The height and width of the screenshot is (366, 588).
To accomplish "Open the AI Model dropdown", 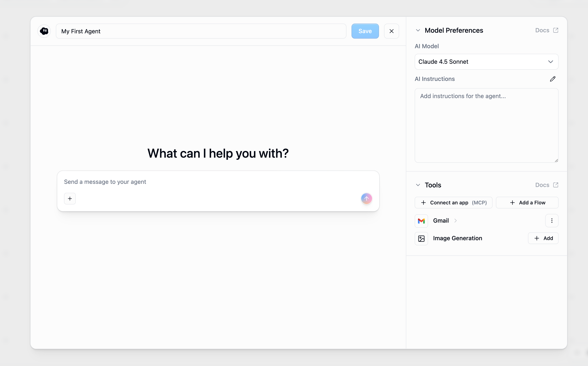I will click(486, 62).
